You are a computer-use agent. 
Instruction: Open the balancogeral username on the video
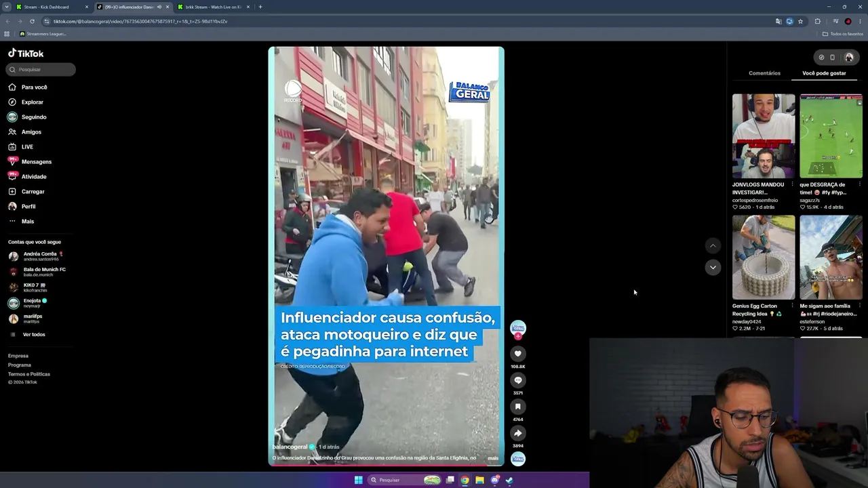290,447
